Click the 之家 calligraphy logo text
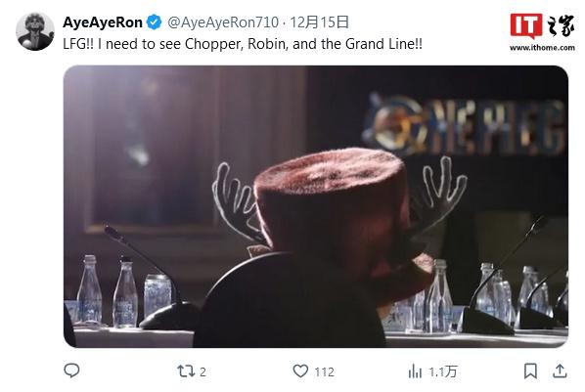The width and height of the screenshot is (585, 392). pos(561,25)
